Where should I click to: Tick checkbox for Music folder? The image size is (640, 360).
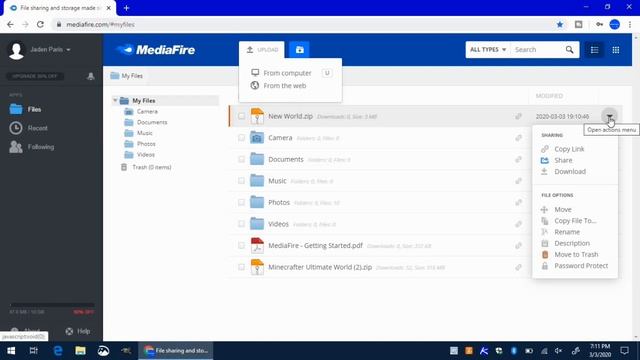pos(241,180)
